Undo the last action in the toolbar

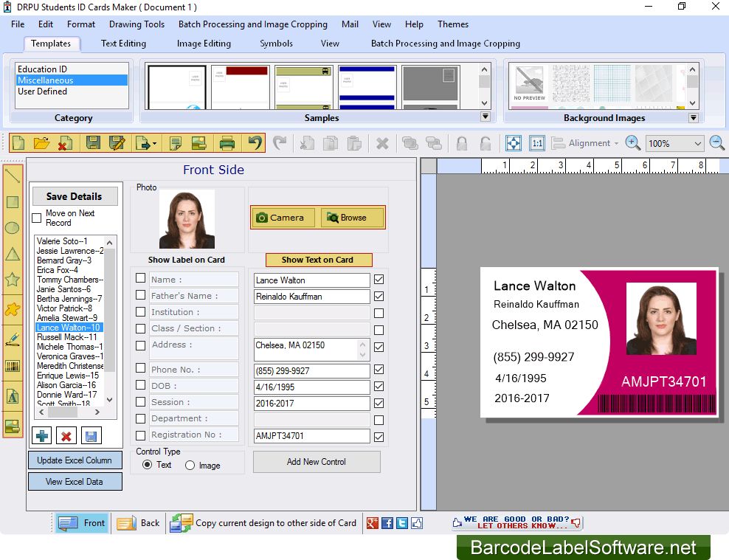click(x=255, y=142)
